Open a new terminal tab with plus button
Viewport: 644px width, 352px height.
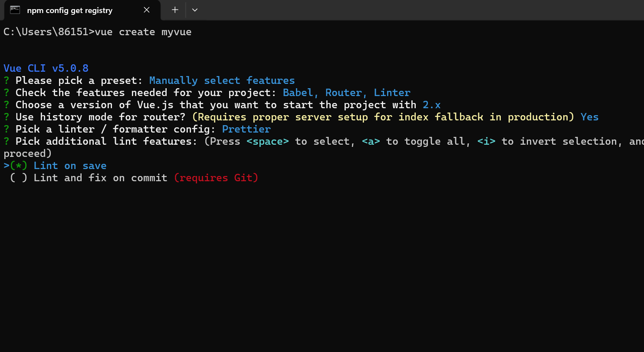(175, 10)
